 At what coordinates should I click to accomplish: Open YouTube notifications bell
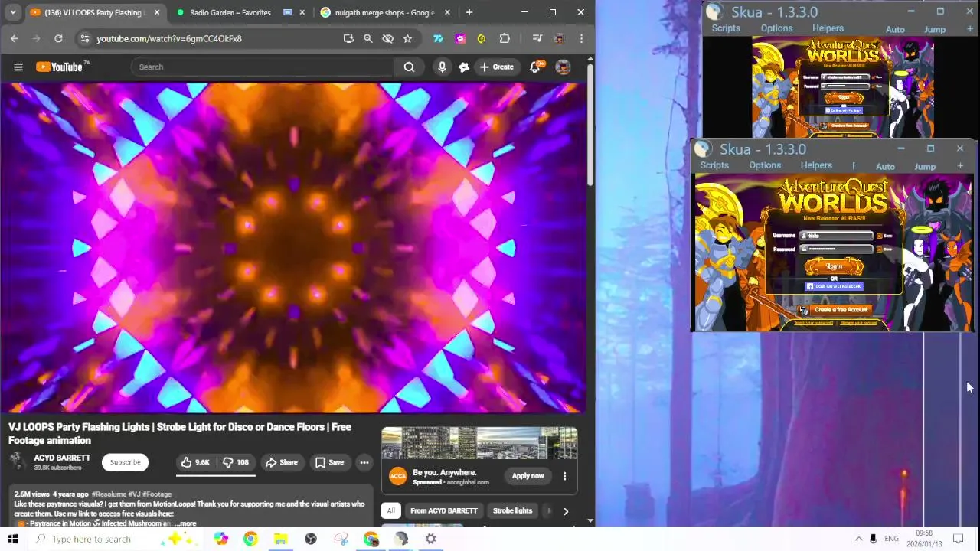pos(536,67)
